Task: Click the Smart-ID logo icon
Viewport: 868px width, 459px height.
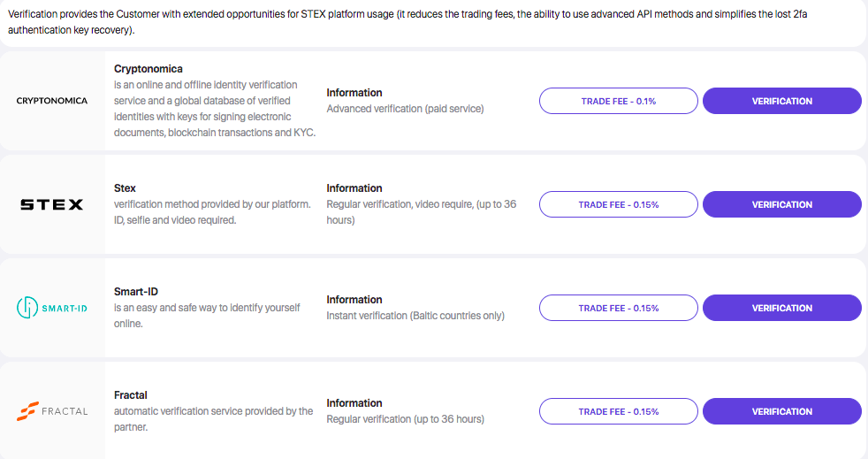Action: [27, 308]
